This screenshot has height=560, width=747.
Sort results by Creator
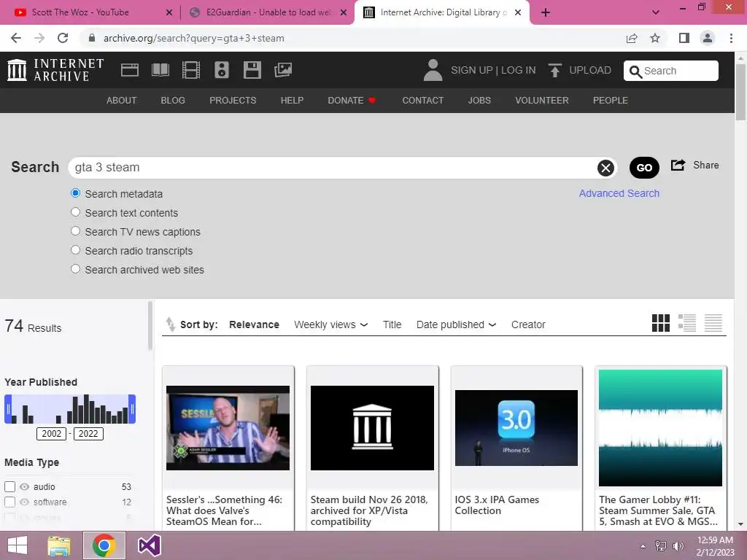coord(528,324)
